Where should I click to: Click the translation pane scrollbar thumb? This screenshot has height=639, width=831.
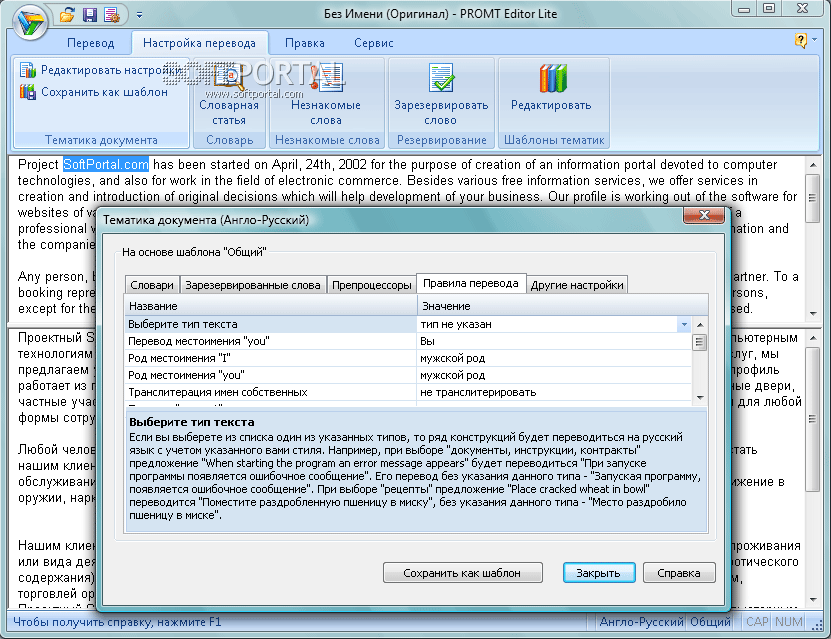[812, 419]
